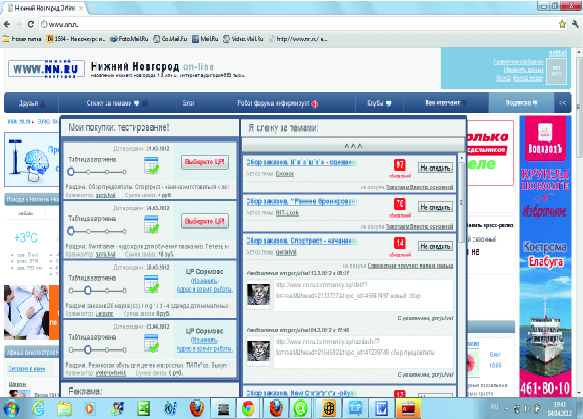Viewport: 583px width, 419px height.
Task: Click cat avatar thumbnail in first message
Action: (x=258, y=294)
